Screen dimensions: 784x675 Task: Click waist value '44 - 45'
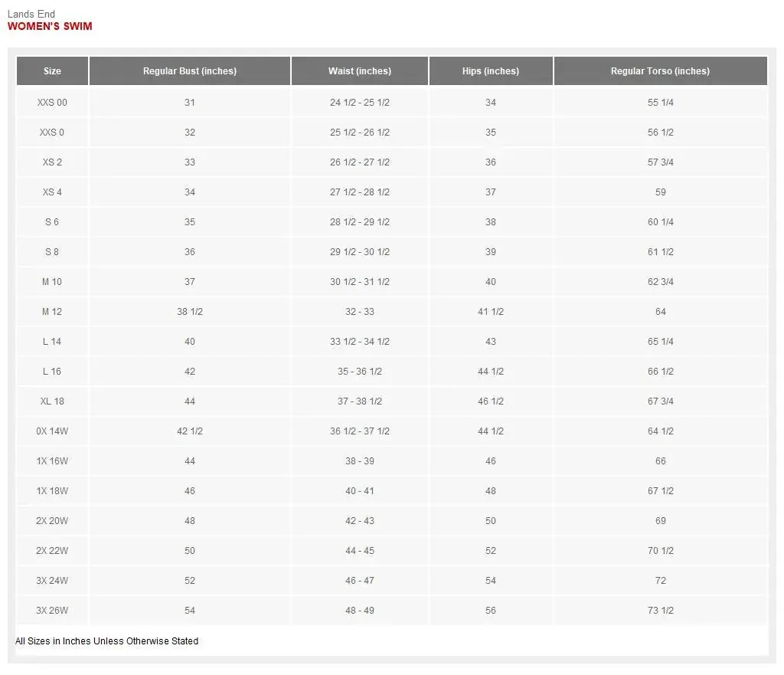tap(360, 550)
